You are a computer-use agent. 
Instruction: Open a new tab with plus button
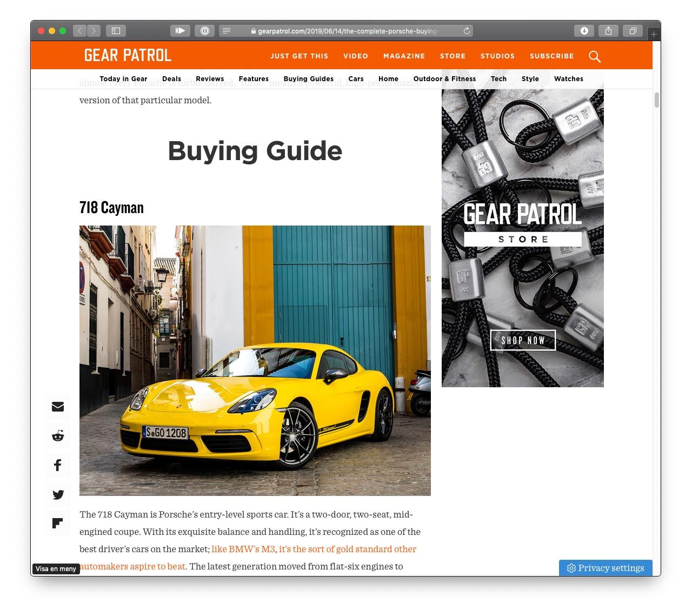point(654,34)
